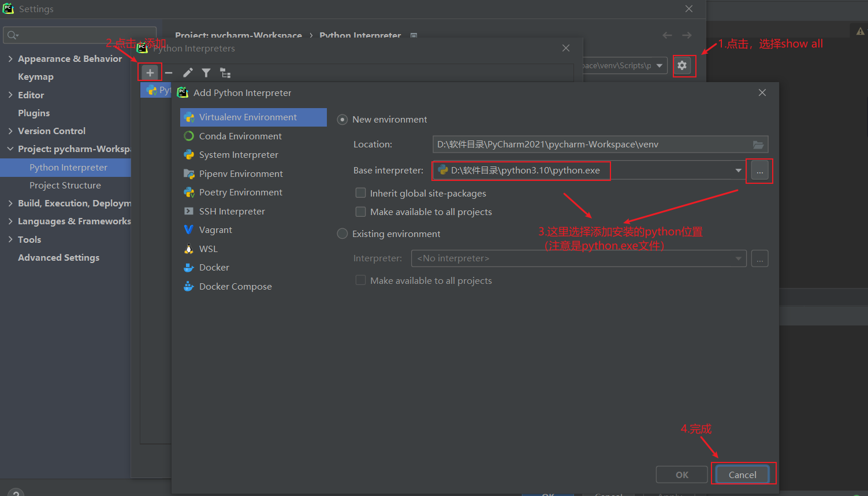Click the folder icon in Location field
The height and width of the screenshot is (496, 868).
pyautogui.click(x=758, y=145)
